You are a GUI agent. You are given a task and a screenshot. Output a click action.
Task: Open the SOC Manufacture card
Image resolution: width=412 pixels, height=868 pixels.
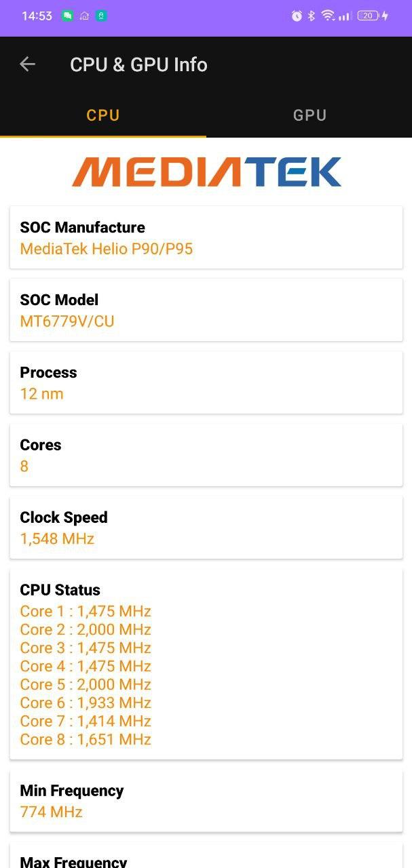(206, 237)
